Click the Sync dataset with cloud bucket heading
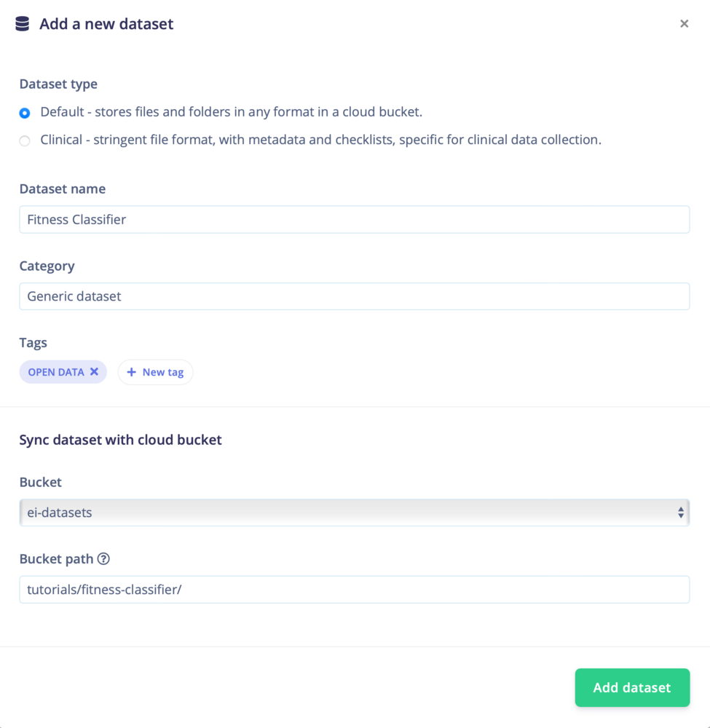This screenshot has width=710, height=728. pos(120,440)
